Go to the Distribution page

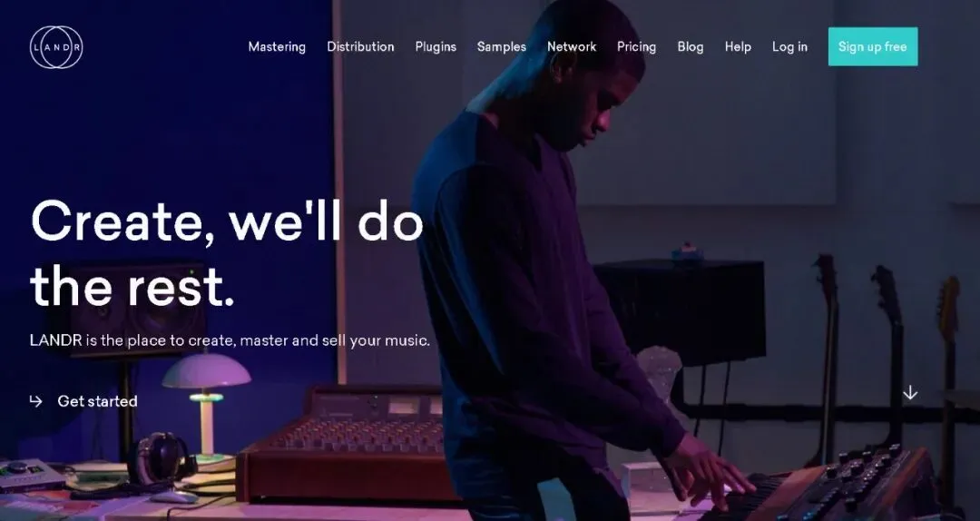pyautogui.click(x=360, y=47)
